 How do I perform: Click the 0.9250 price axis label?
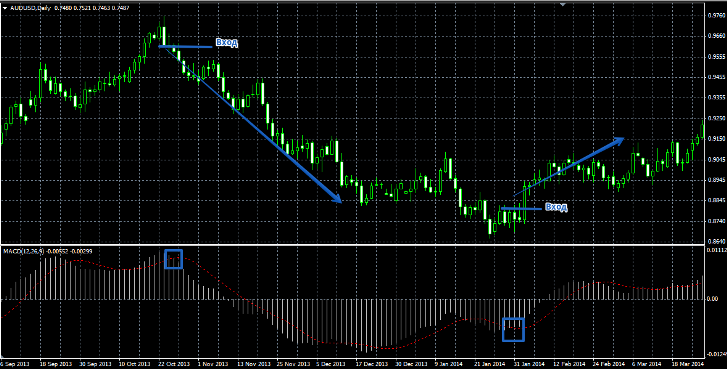click(x=716, y=118)
